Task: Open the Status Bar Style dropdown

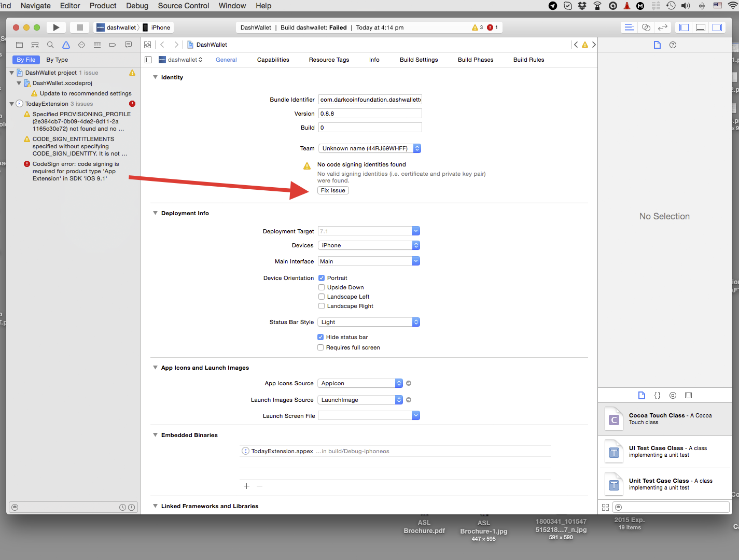Action: click(369, 322)
